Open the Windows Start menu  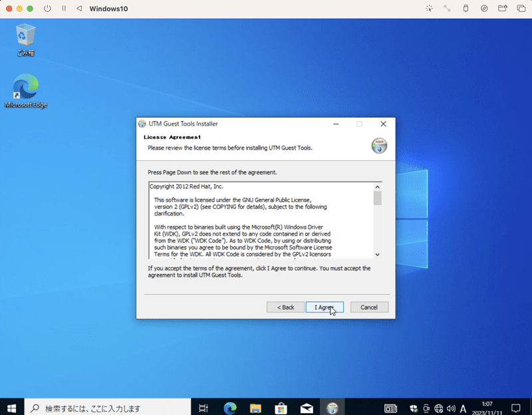[x=11, y=408]
